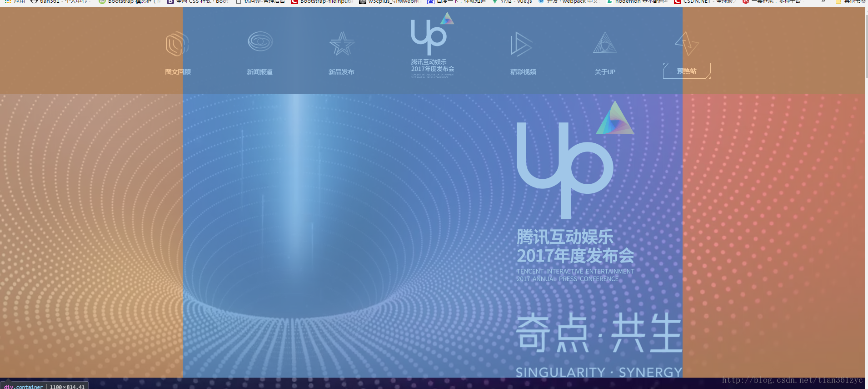The height and width of the screenshot is (389, 868).
Task: Select the 新品发布 nav label
Action: (x=341, y=72)
